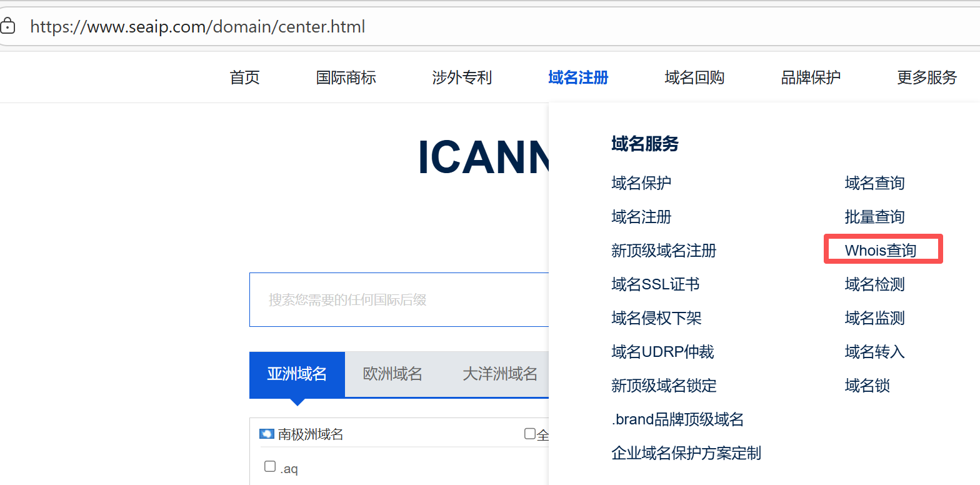The image size is (980, 485).
Task: Click the 域名保护 link
Action: [641, 183]
